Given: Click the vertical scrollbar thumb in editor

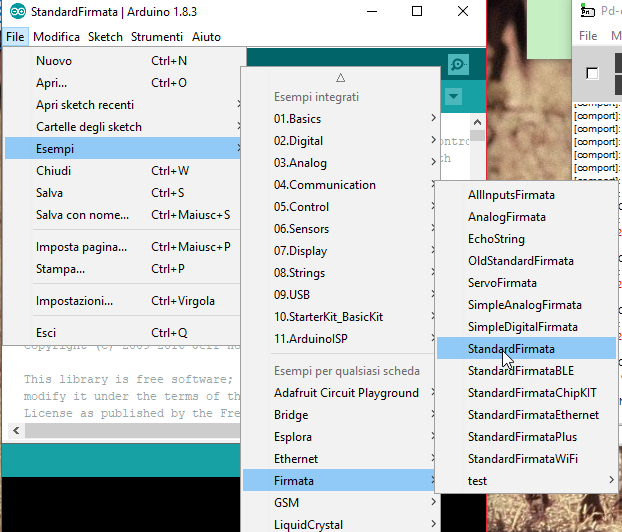Looking at the screenshot, I should point(478,136).
